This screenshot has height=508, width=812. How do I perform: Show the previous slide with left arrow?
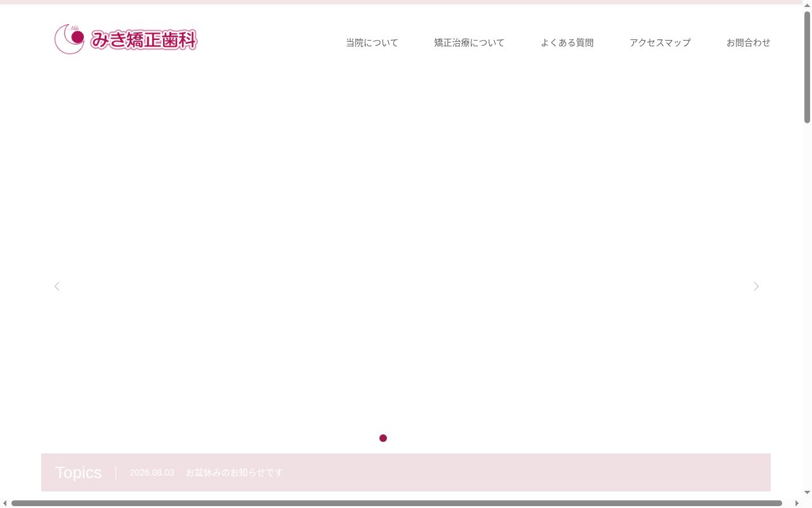pyautogui.click(x=57, y=286)
